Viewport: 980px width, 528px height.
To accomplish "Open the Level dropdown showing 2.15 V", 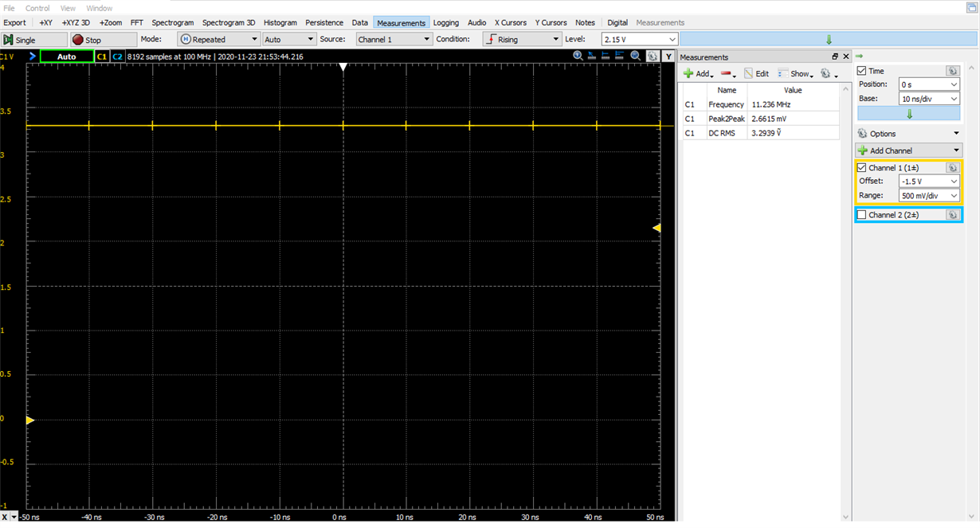I will 640,39.
